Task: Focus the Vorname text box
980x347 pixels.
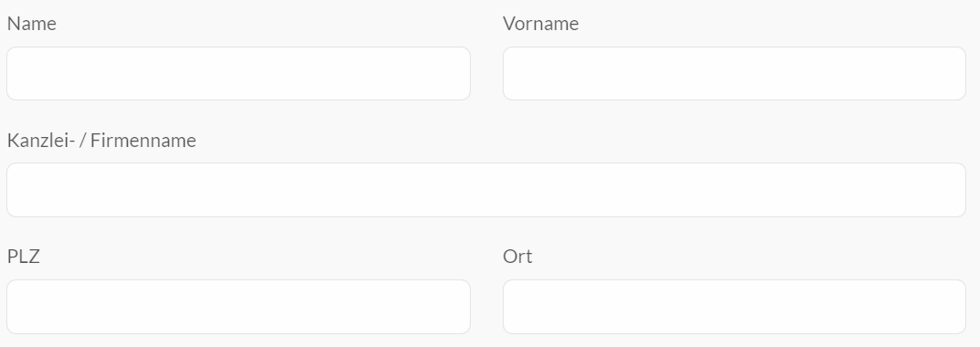Action: pyautogui.click(x=734, y=74)
